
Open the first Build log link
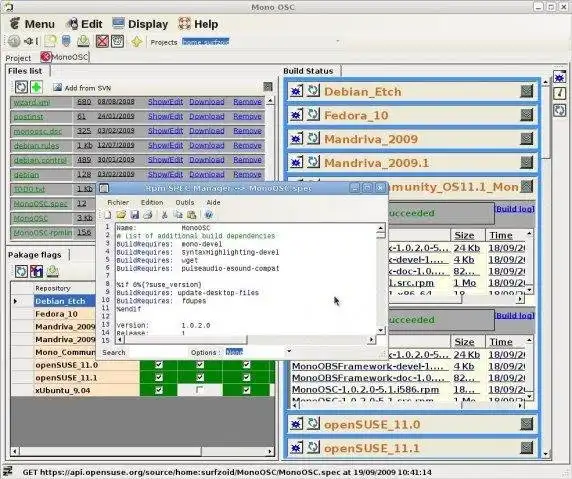[x=514, y=209]
